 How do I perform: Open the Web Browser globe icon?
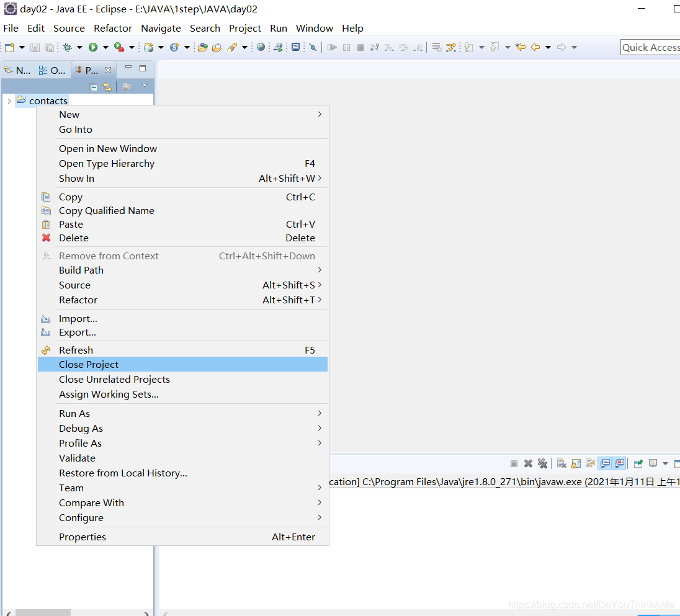pyautogui.click(x=261, y=47)
